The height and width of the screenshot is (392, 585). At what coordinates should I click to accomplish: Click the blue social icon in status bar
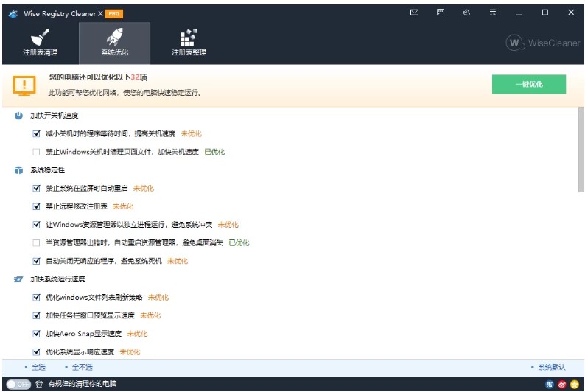[549, 384]
